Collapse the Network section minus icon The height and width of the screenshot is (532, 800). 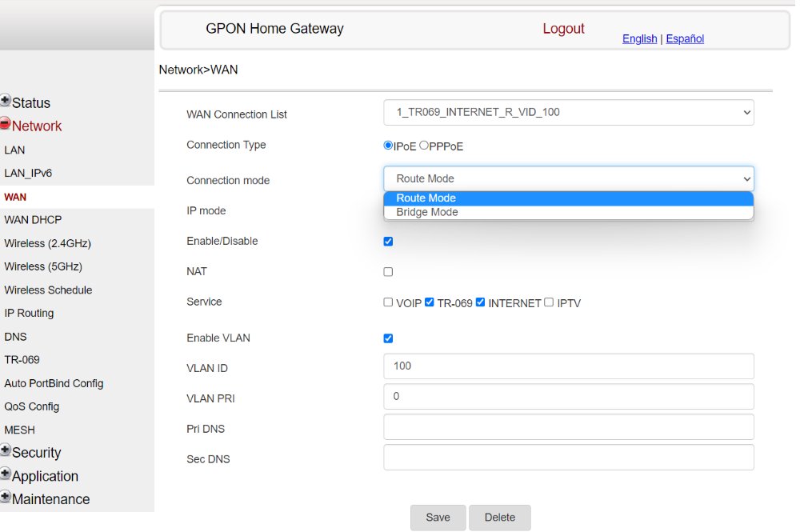coord(5,123)
